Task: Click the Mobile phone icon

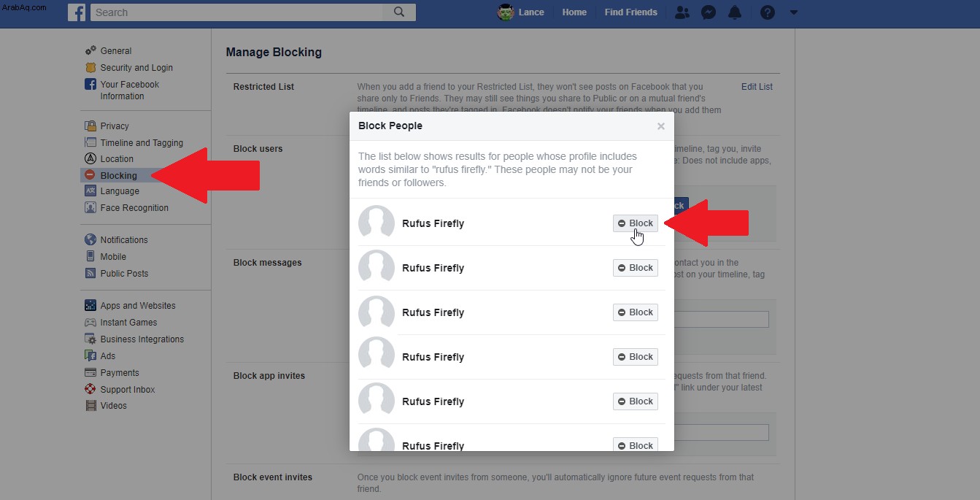Action: tap(90, 257)
